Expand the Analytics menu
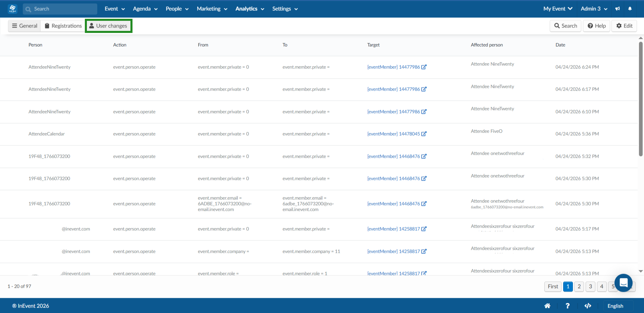 [250, 9]
